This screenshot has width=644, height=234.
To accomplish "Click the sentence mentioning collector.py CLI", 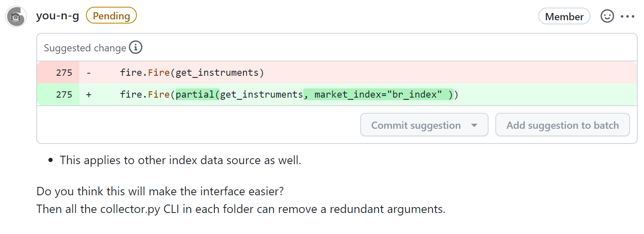I will click(x=240, y=209).
